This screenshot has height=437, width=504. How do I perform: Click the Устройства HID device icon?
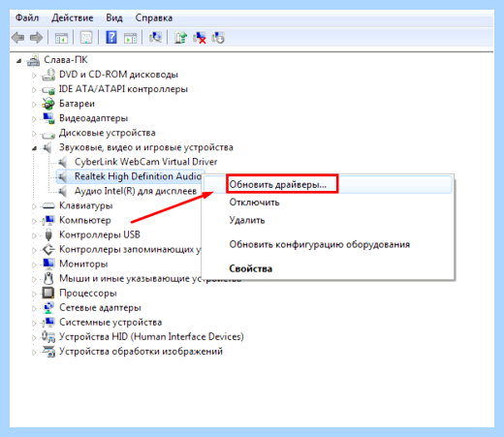48,337
